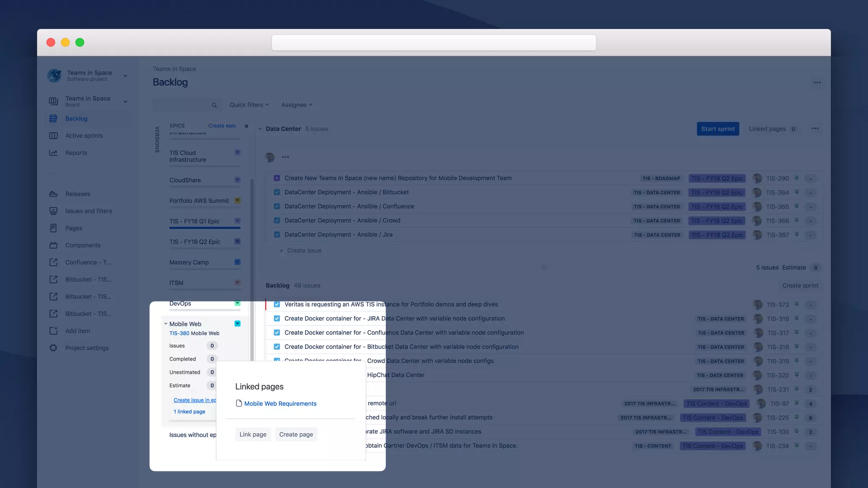
Task: Collapse the Mobile Web epic
Action: (x=166, y=324)
